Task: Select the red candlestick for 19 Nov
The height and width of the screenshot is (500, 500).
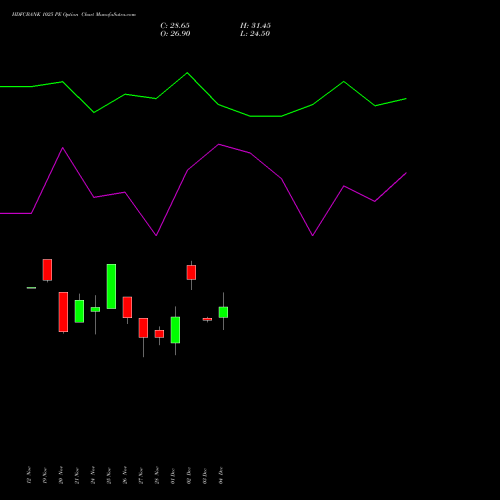Action: [47, 270]
